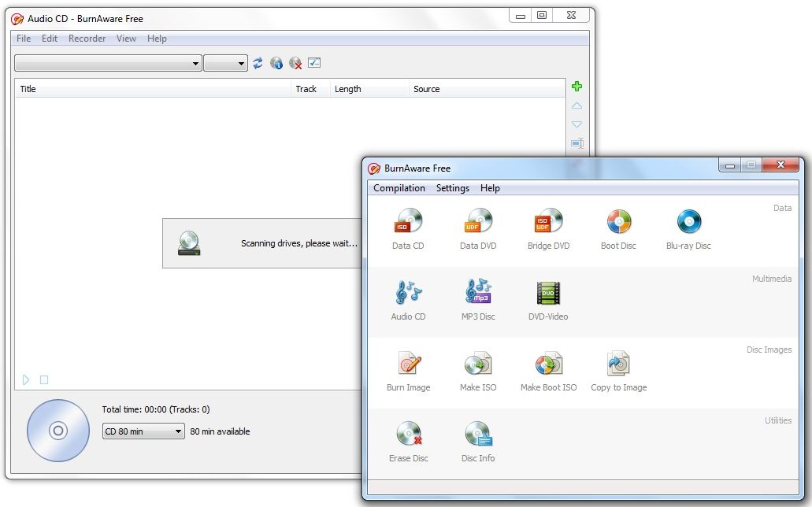
Task: Expand the CD 80 min size dropdown
Action: click(x=143, y=431)
